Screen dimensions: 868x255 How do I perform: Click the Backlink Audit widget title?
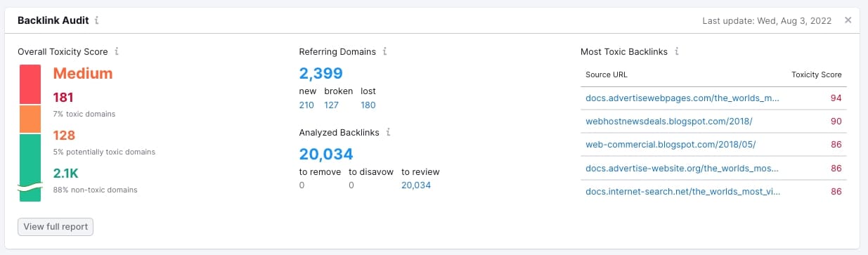tap(53, 20)
